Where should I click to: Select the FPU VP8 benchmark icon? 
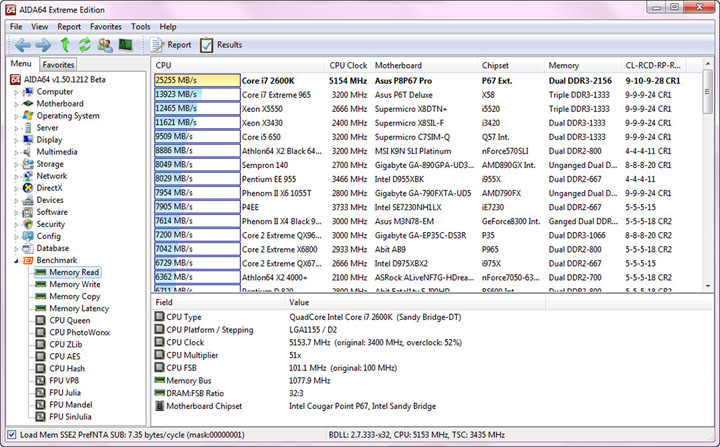pos(41,380)
